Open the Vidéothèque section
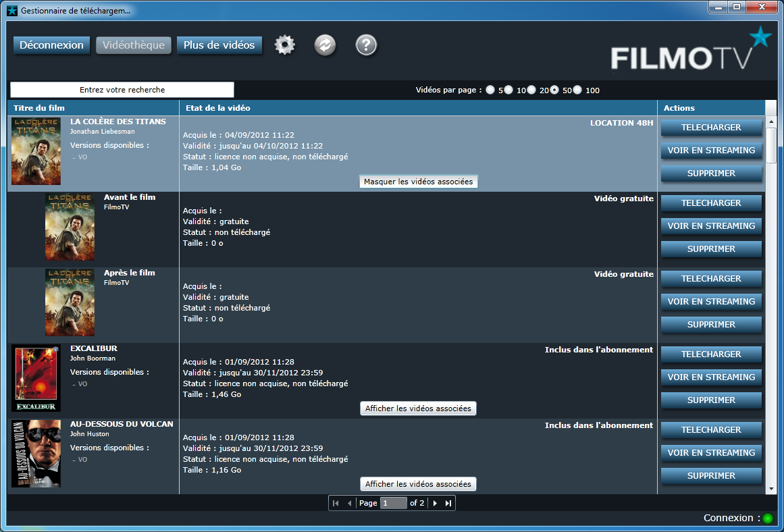The width and height of the screenshot is (784, 532). tap(134, 45)
